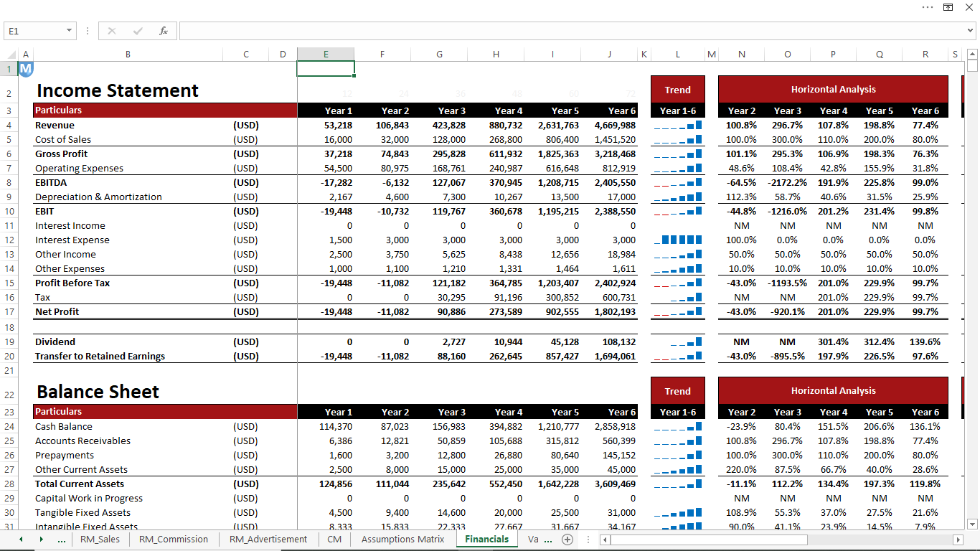Click the Revenue row label
The height and width of the screenshot is (551, 980).
point(55,126)
